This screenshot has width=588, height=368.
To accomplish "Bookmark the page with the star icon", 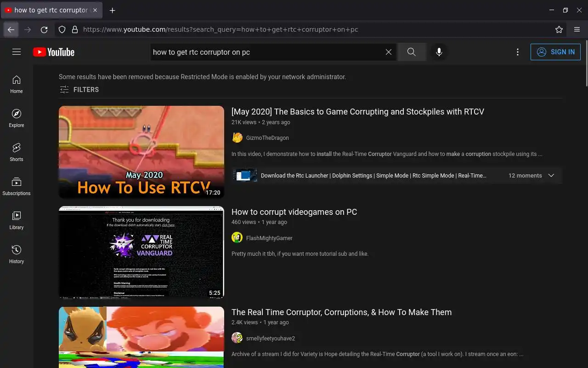I will point(559,29).
